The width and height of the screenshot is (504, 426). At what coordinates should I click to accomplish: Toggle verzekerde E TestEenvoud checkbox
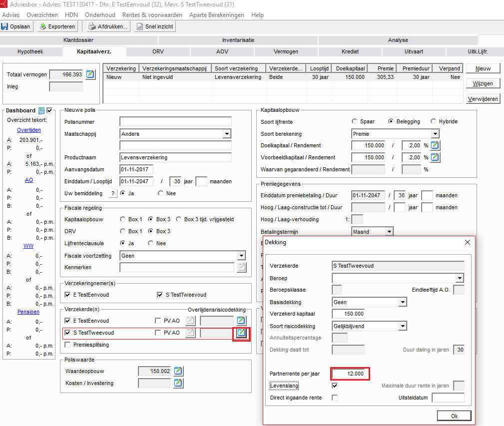coord(67,321)
